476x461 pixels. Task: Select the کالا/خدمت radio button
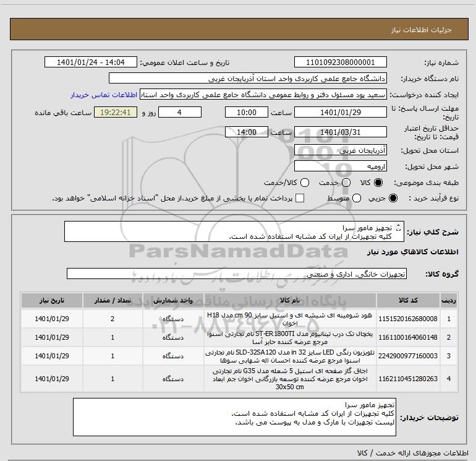305,183
